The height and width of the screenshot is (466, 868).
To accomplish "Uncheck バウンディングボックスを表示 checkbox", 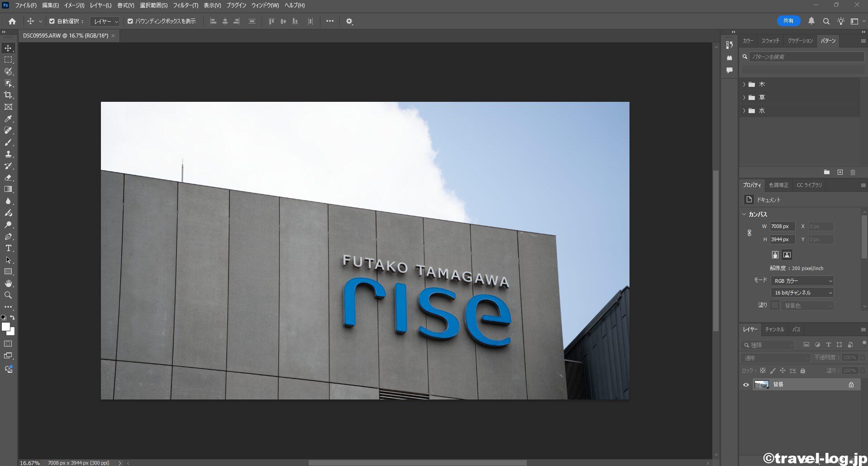I will pyautogui.click(x=130, y=21).
